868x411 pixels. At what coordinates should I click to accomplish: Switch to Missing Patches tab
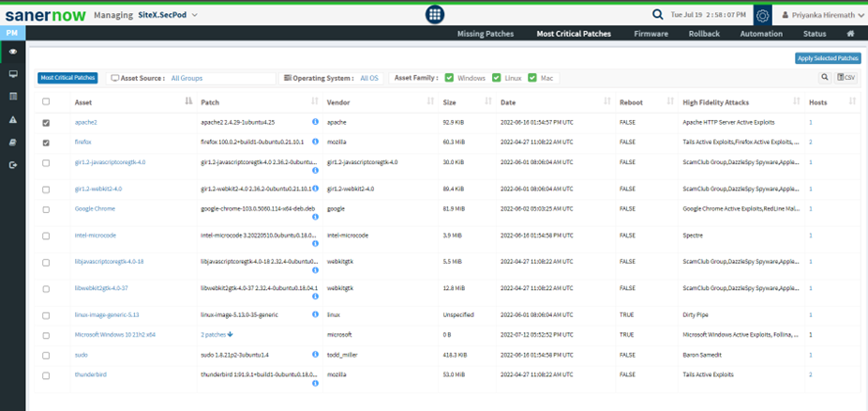pos(486,34)
